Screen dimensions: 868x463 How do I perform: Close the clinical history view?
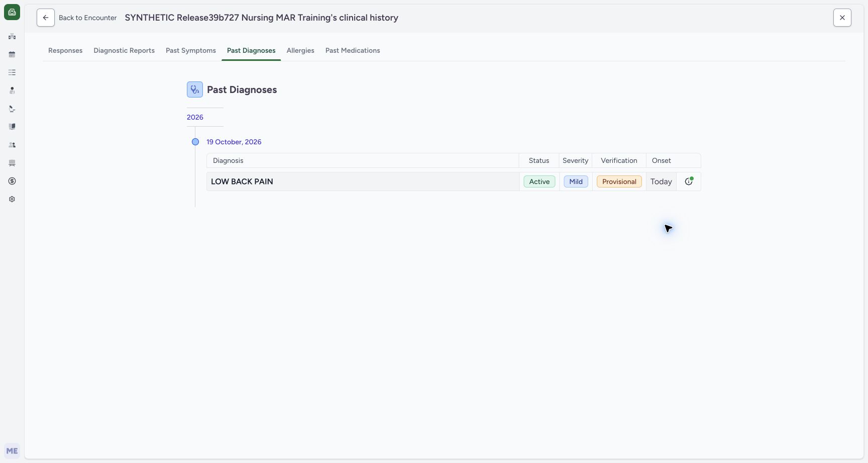(x=842, y=18)
